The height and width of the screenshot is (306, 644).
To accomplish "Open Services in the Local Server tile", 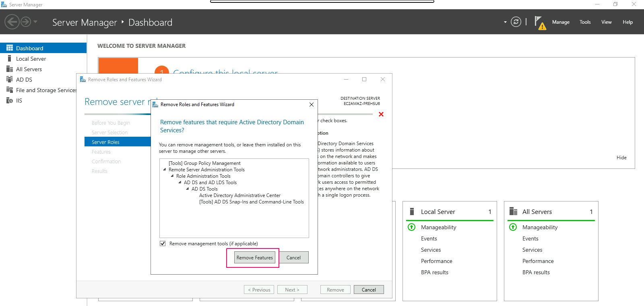I will [431, 250].
